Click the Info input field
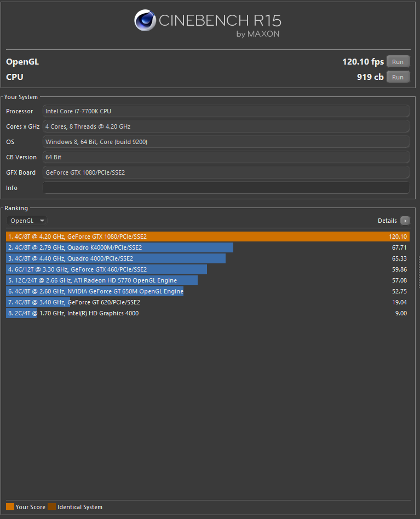The height and width of the screenshot is (519, 420). (x=226, y=188)
